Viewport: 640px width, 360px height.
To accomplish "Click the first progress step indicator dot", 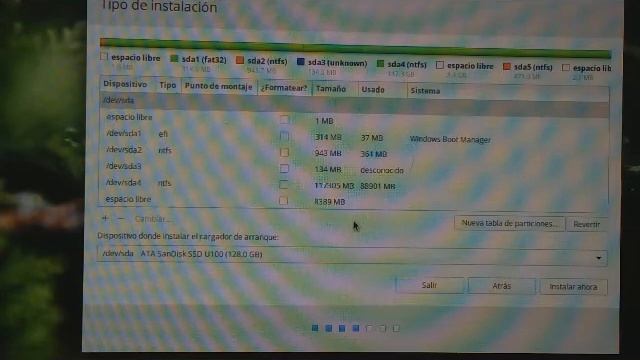I will tap(315, 328).
